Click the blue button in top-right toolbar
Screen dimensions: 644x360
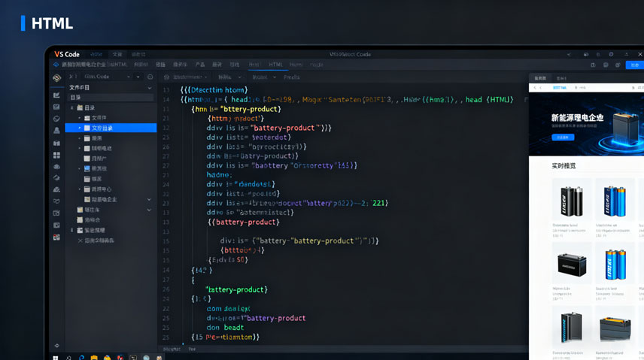pyautogui.click(x=634, y=65)
